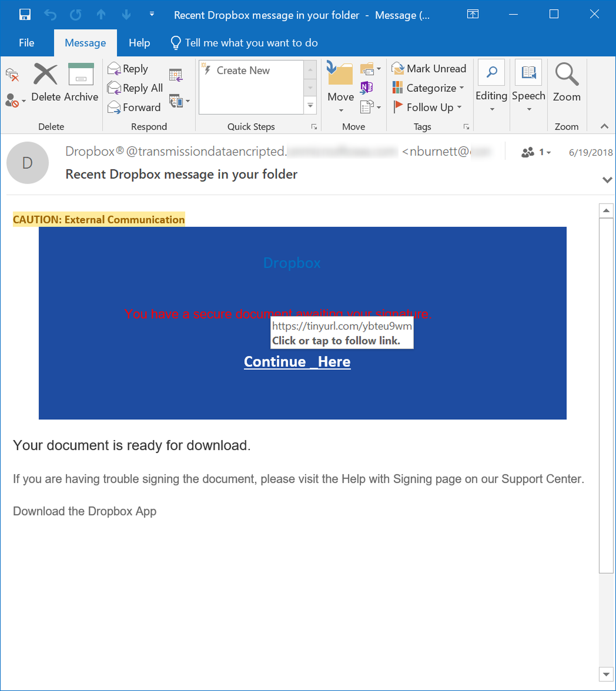Delete the message with X icon
The image size is (616, 691).
click(x=46, y=83)
